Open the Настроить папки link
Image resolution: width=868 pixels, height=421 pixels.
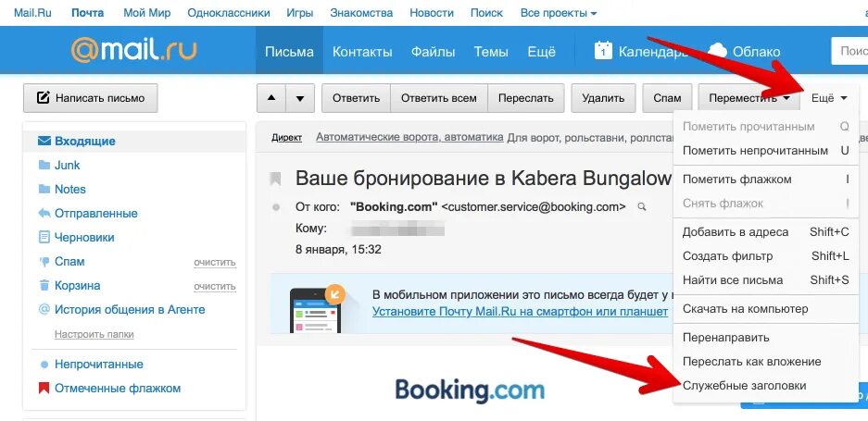click(x=94, y=334)
